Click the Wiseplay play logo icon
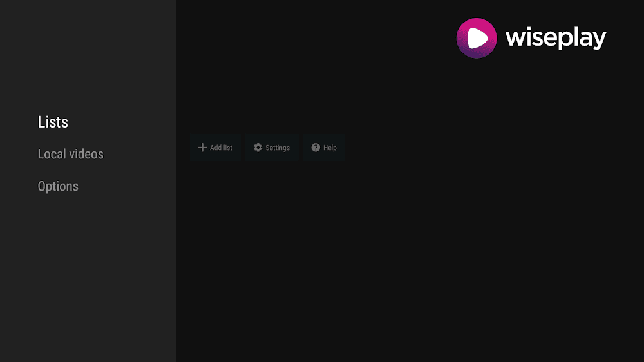This screenshot has width=644, height=362. point(477,38)
